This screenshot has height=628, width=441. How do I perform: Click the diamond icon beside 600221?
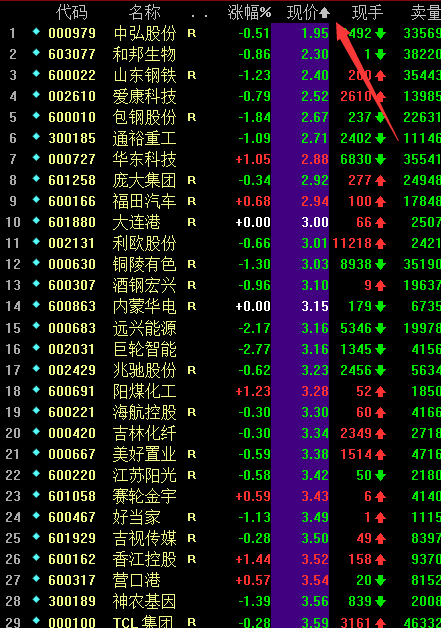[x=36, y=411]
